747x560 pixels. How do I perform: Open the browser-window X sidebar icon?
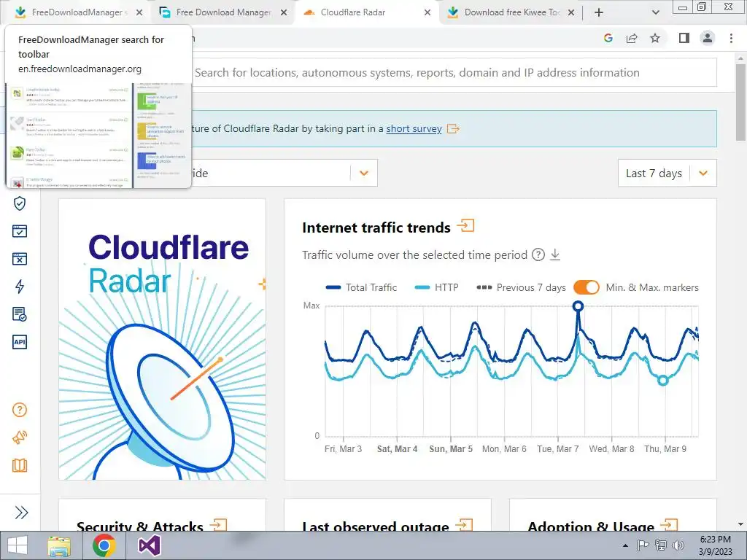[x=20, y=259]
